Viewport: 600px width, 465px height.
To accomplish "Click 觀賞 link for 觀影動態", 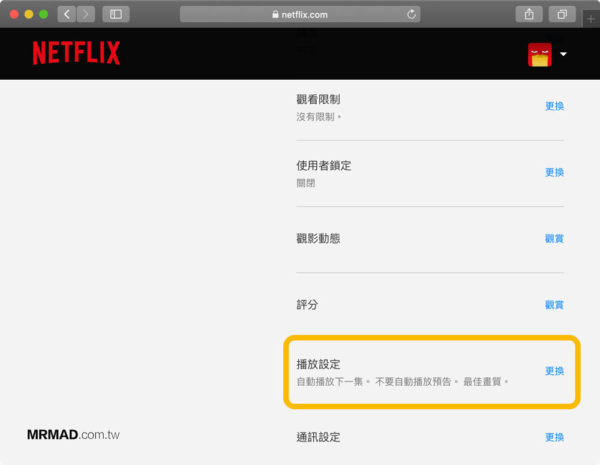I will click(x=554, y=238).
